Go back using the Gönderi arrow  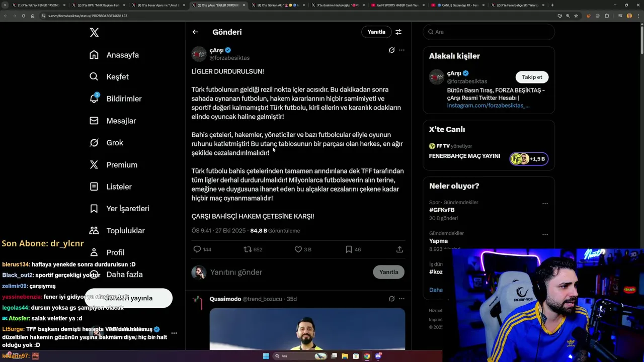coord(195,32)
